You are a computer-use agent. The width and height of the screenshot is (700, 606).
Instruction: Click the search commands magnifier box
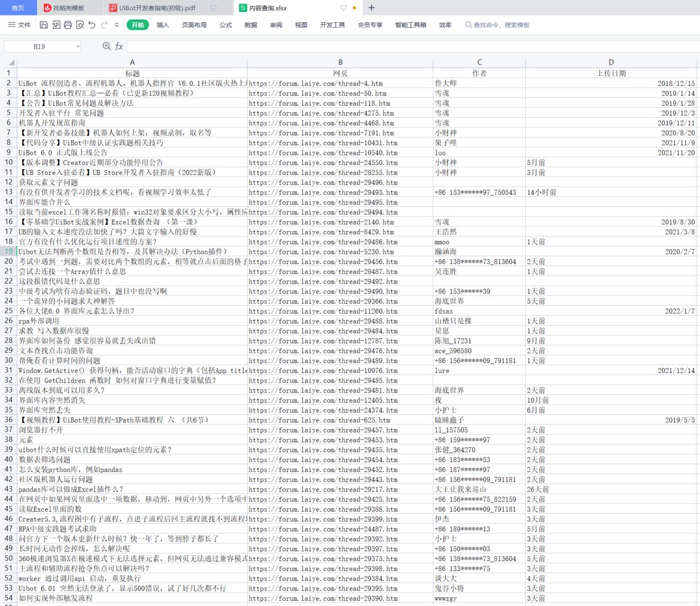pyautogui.click(x=497, y=25)
